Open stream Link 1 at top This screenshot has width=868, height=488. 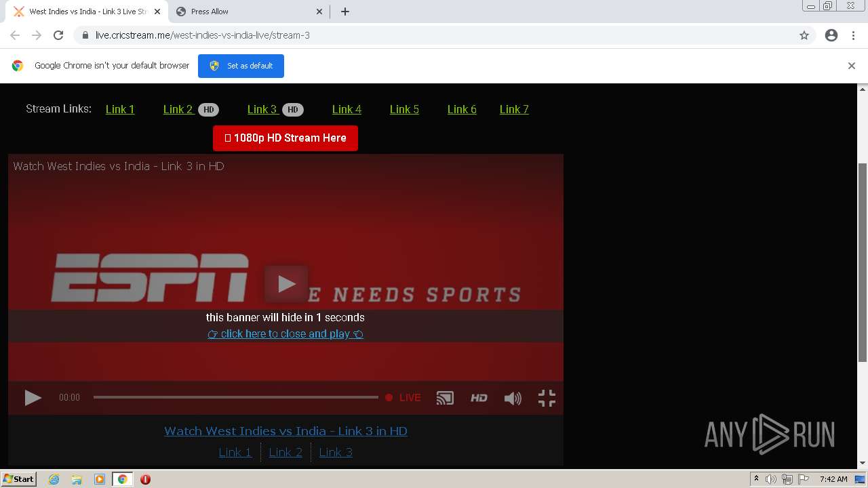point(120,109)
